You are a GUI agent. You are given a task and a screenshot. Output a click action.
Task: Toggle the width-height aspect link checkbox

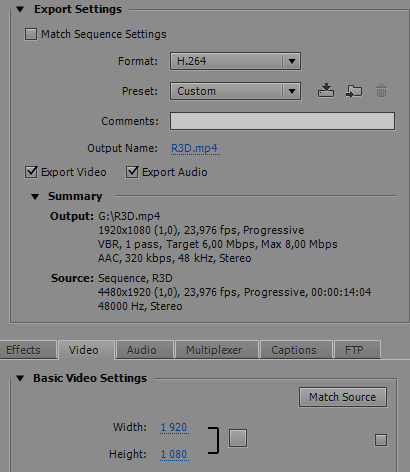[x=238, y=438]
